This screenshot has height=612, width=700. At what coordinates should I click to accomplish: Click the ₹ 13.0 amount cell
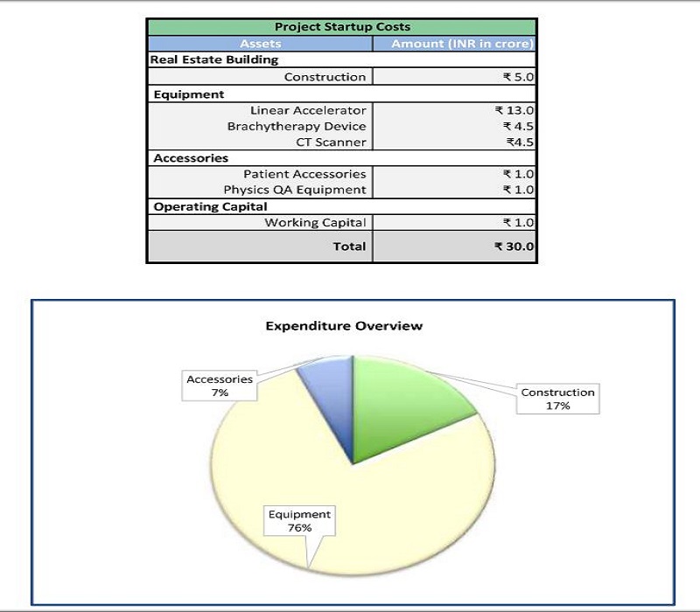(x=514, y=110)
